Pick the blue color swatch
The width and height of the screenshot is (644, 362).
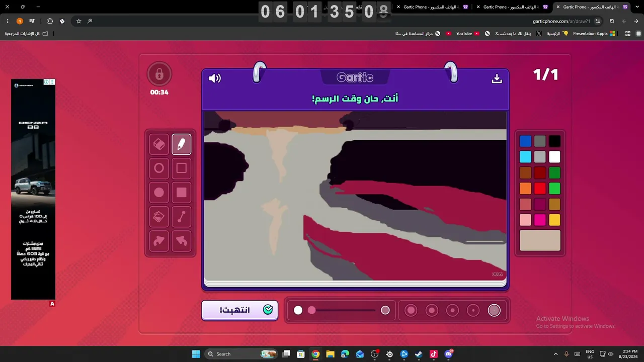pyautogui.click(x=525, y=141)
